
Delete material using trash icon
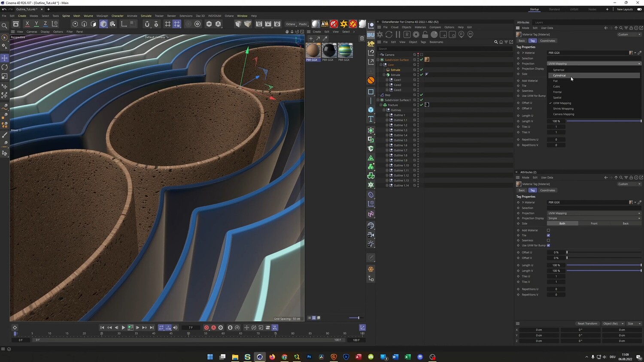(361, 39)
